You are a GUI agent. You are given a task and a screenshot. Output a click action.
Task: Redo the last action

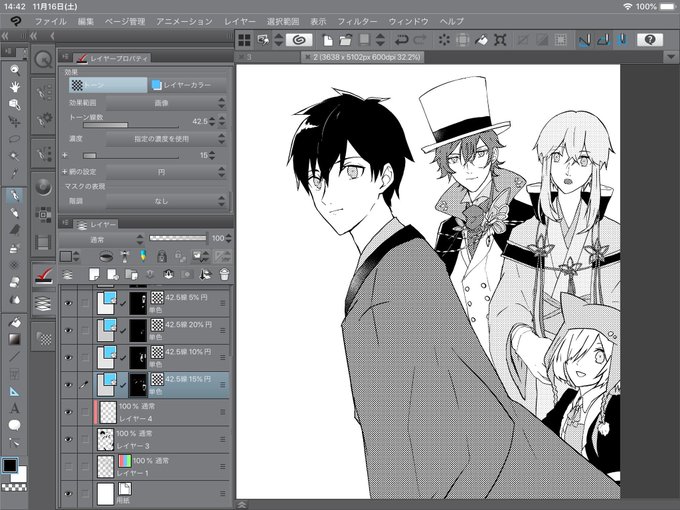coord(420,40)
